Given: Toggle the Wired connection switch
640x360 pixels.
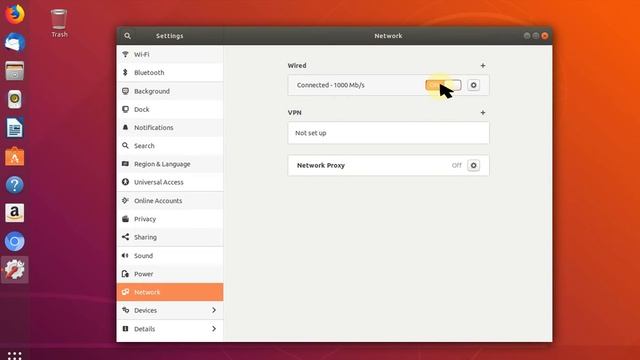Looking at the screenshot, I should click(x=443, y=85).
